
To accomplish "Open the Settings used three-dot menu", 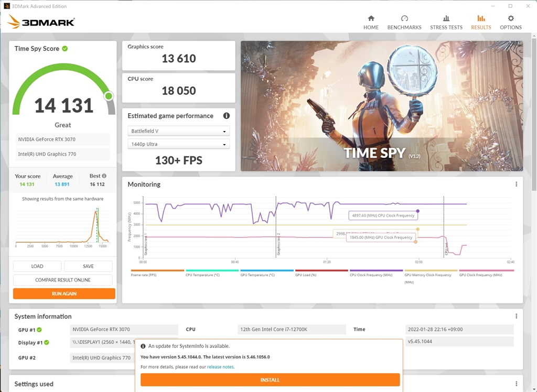I will [516, 384].
